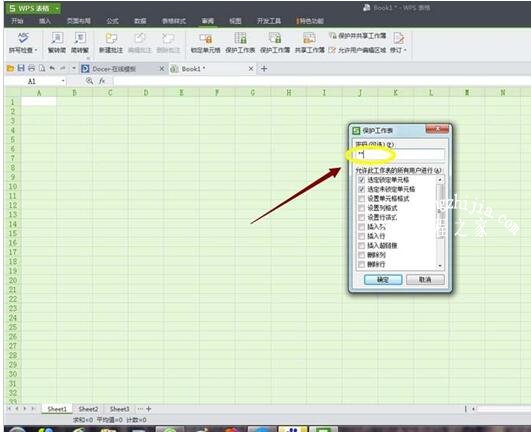Click the fx insert function icon
Screen dimensions: 531x432
click(102, 81)
